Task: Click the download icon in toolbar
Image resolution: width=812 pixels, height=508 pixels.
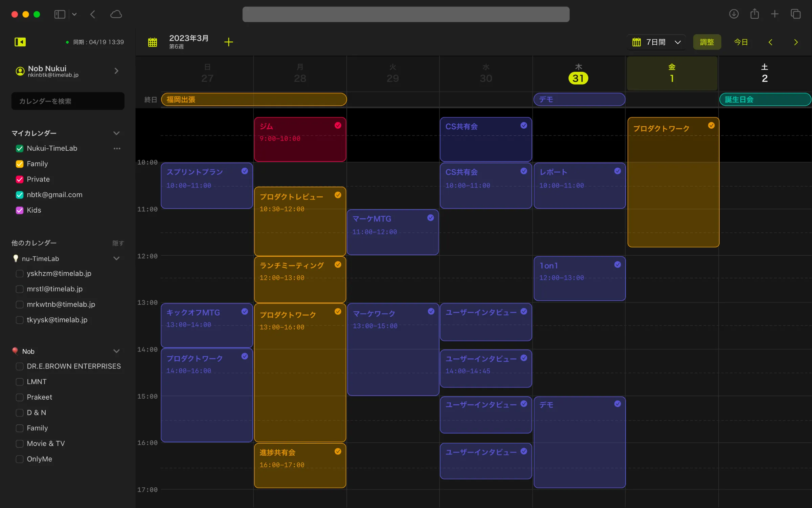Action: tap(734, 14)
